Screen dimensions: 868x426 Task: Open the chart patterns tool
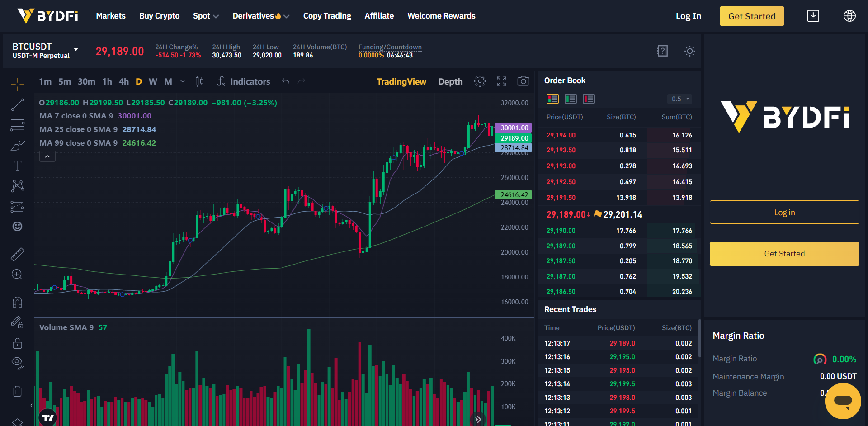click(x=18, y=186)
